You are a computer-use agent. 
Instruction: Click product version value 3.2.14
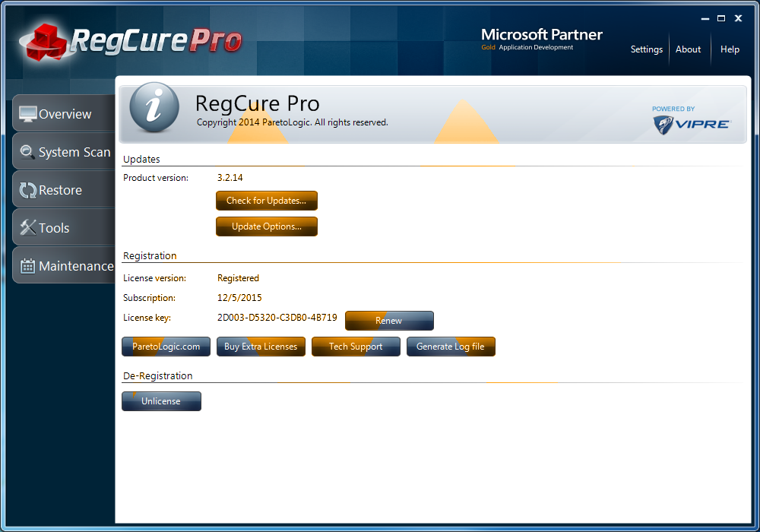[x=230, y=178]
